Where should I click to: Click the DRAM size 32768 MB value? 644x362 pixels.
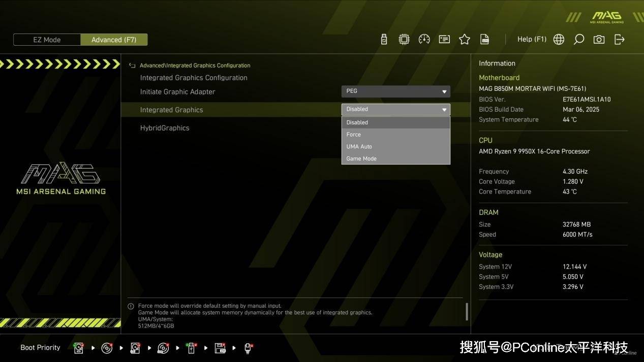click(576, 224)
